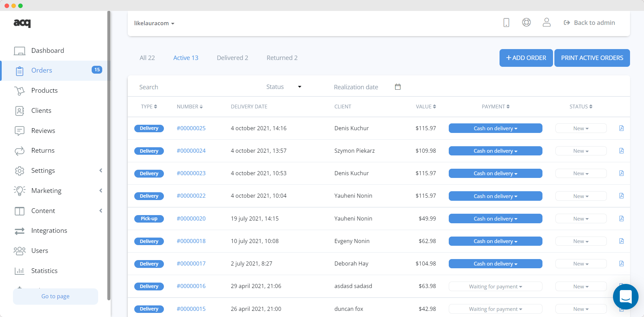Switch to the All 22 tab
644x317 pixels.
pos(147,58)
